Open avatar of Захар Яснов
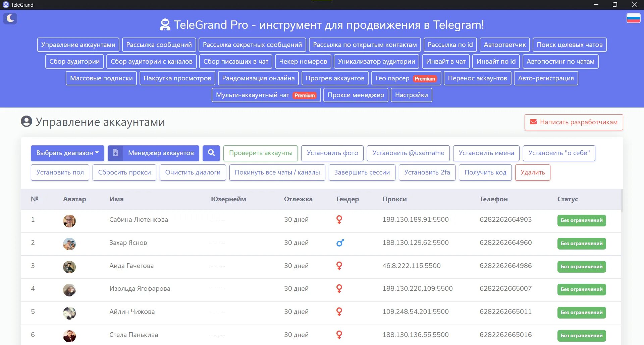The width and height of the screenshot is (644, 345). pyautogui.click(x=69, y=244)
